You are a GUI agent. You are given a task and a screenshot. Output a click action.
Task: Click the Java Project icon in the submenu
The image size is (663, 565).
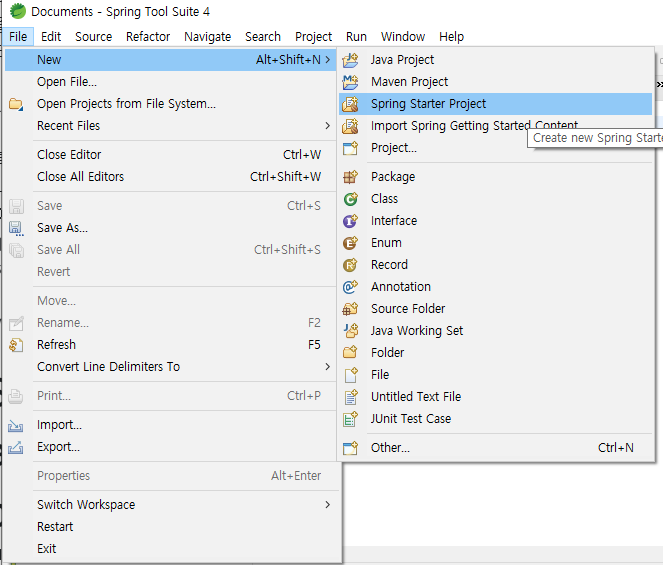350,60
